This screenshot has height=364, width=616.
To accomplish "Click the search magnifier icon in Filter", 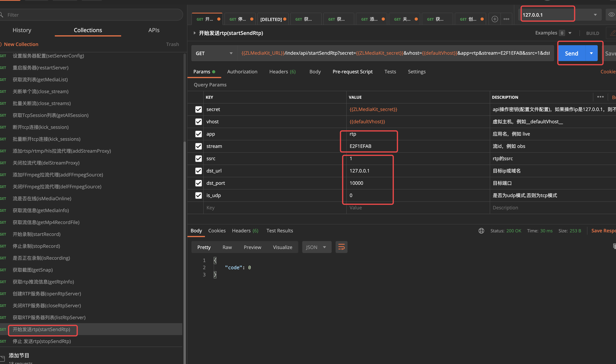I will 1,15.
